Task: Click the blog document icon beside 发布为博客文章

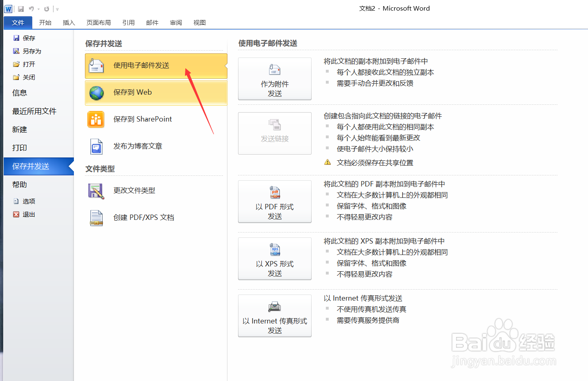Action: [x=96, y=147]
